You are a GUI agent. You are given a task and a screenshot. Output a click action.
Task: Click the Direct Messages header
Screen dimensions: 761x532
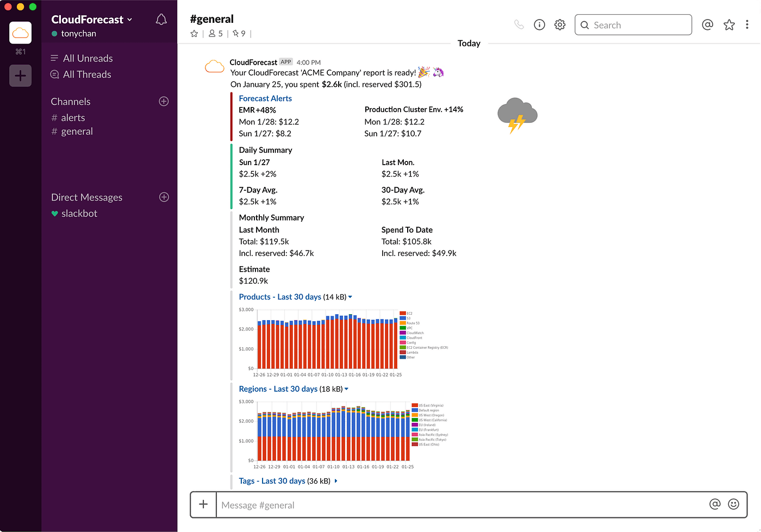tap(86, 197)
